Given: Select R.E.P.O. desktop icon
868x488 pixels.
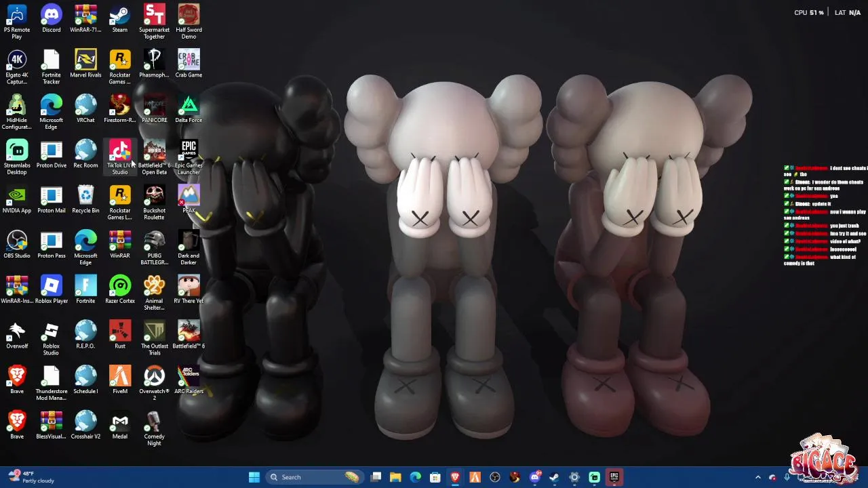Looking at the screenshot, I should point(85,335).
